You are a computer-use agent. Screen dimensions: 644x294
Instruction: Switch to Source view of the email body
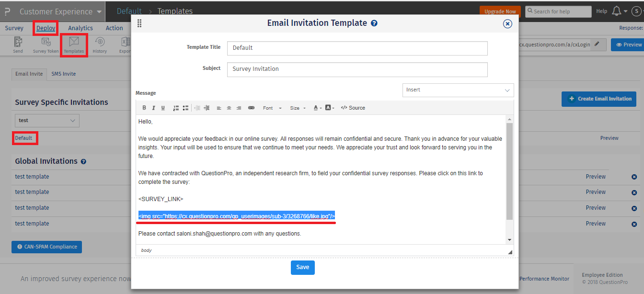click(x=353, y=107)
